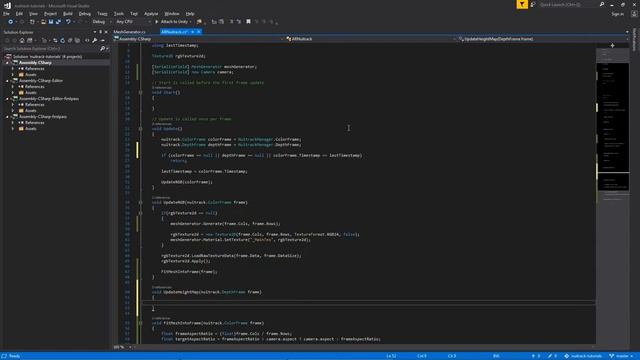
Task: Collapse the Assembly-CSharp project node
Action: click(x=7, y=63)
